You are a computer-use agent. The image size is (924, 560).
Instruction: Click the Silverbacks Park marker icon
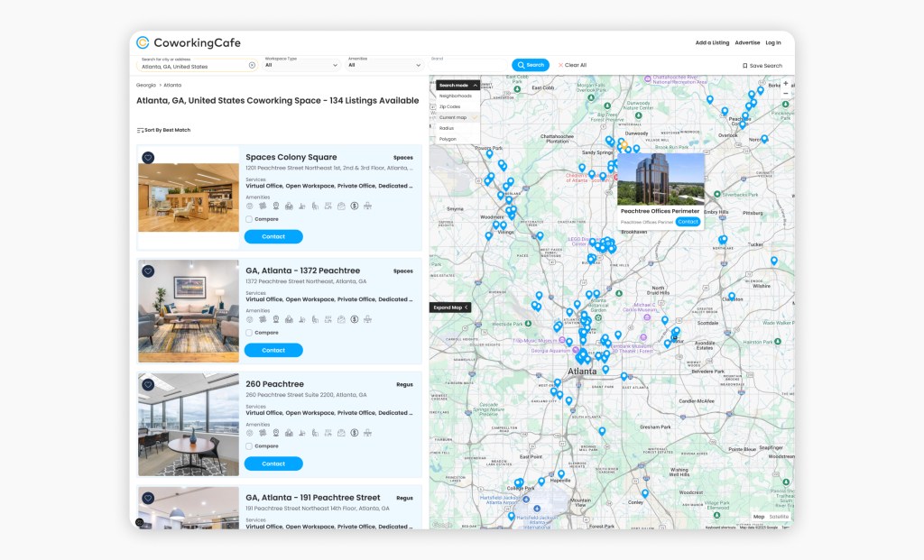click(717, 194)
